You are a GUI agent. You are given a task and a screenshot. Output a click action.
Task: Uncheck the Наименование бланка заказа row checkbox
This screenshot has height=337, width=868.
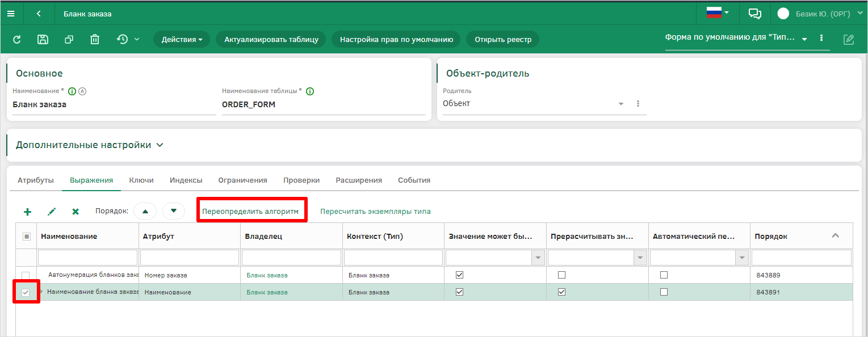26,292
